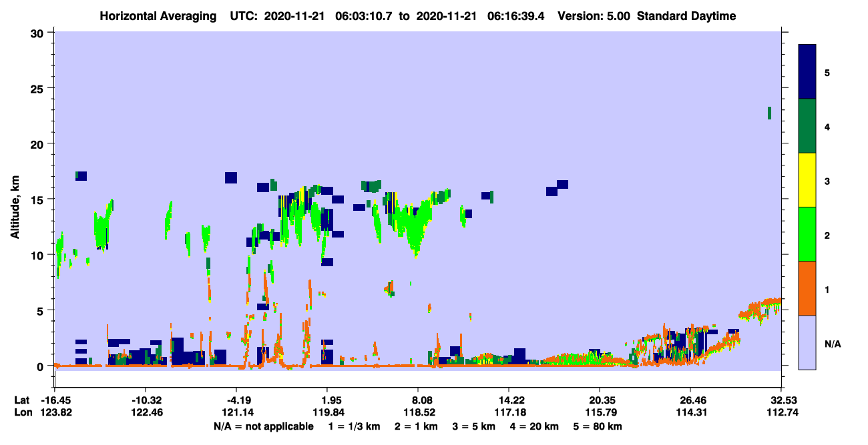
Task: Click the end time '06:16:39.4' in title
Action: pos(517,17)
